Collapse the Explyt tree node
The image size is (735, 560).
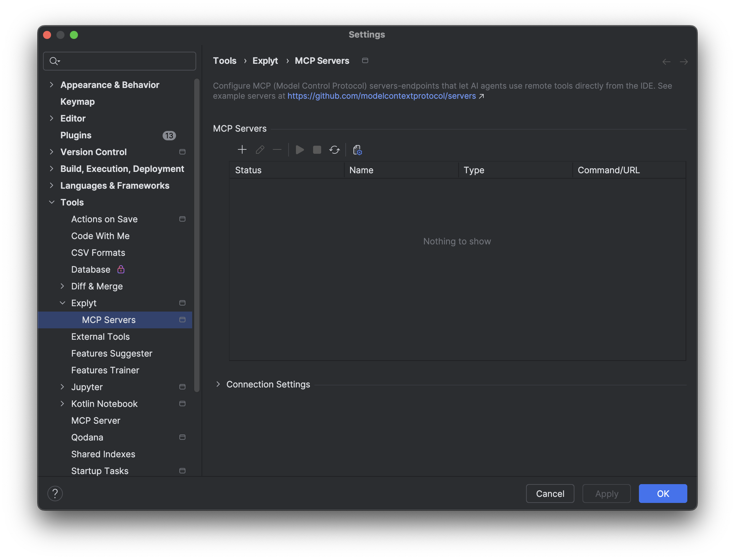tap(62, 303)
